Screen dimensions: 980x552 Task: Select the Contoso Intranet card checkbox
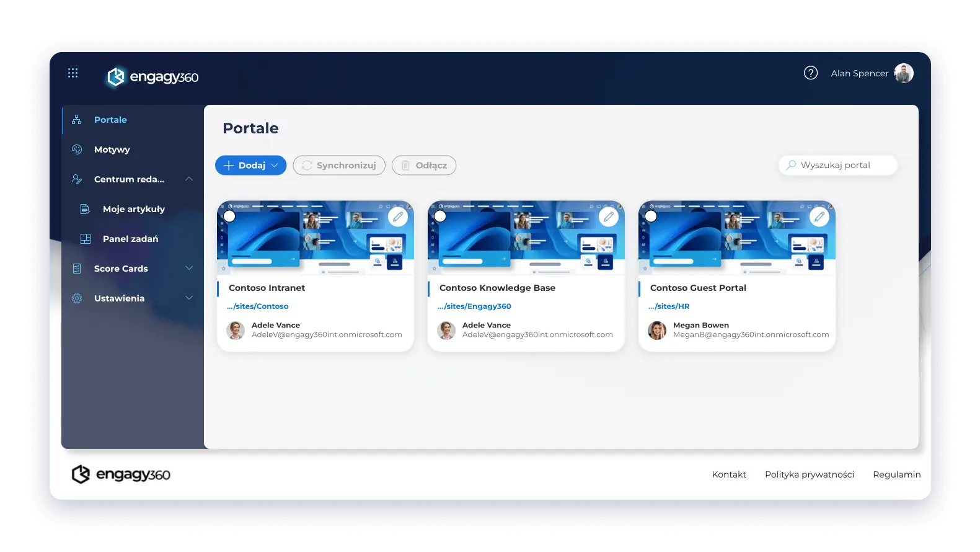pyautogui.click(x=229, y=216)
